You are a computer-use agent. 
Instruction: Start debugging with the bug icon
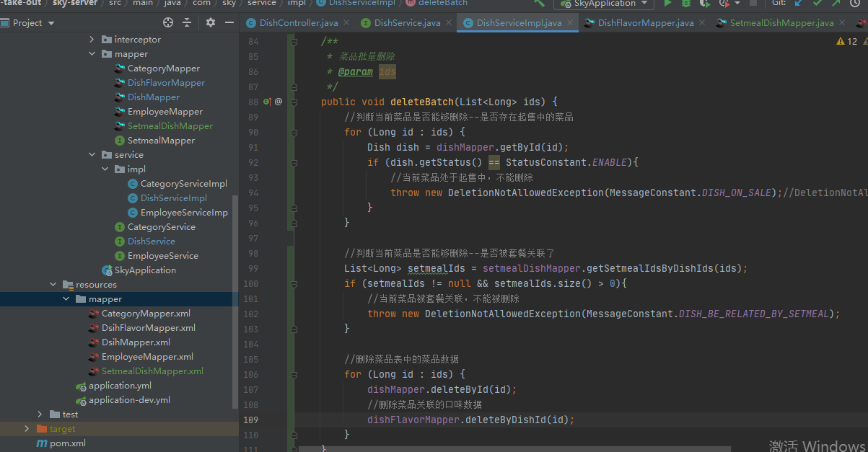(x=685, y=4)
